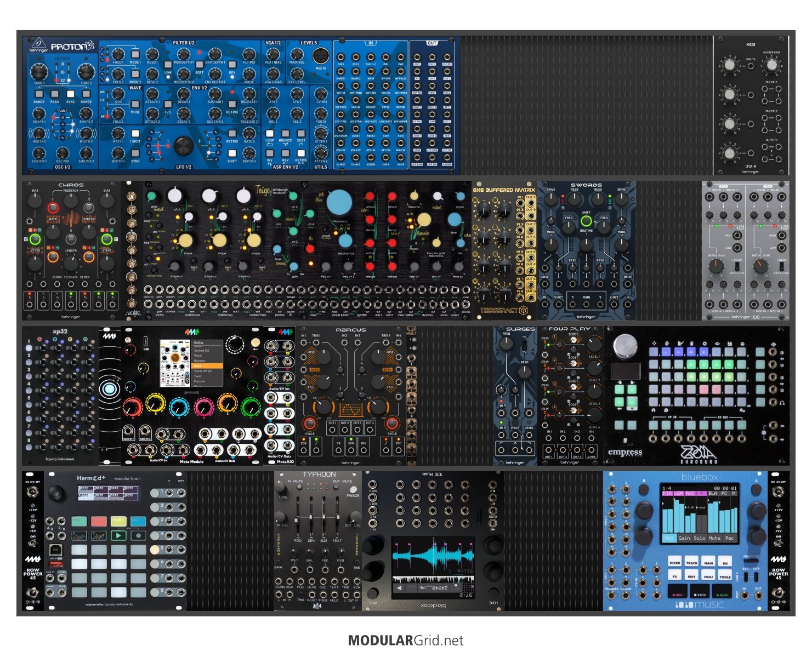Toggle the SHIFT button on Proton LFO
Image resolution: width=812 pixels, height=652 pixels.
pyautogui.click(x=232, y=153)
